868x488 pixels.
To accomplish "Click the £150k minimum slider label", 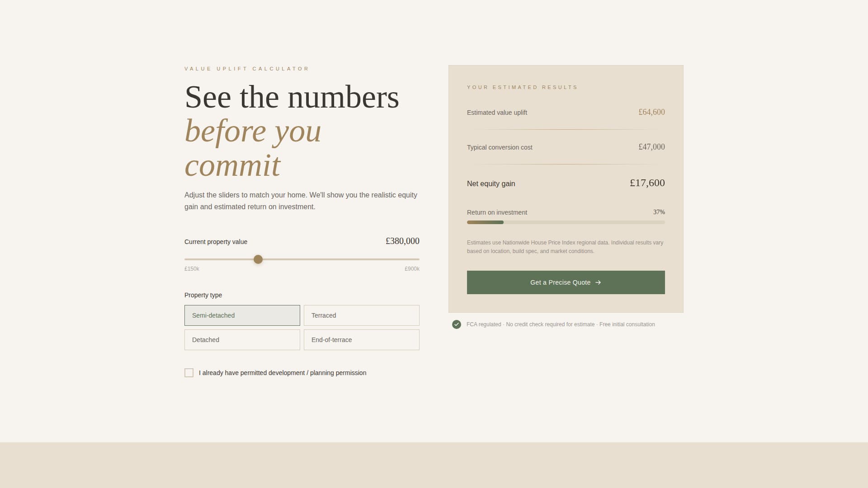I will (191, 268).
